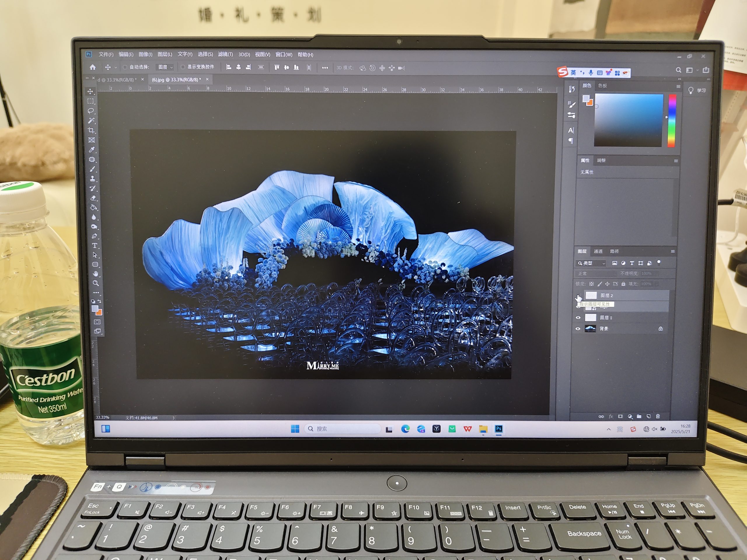
Task: Open the 图层 auto-select target dropdown
Action: click(x=165, y=67)
